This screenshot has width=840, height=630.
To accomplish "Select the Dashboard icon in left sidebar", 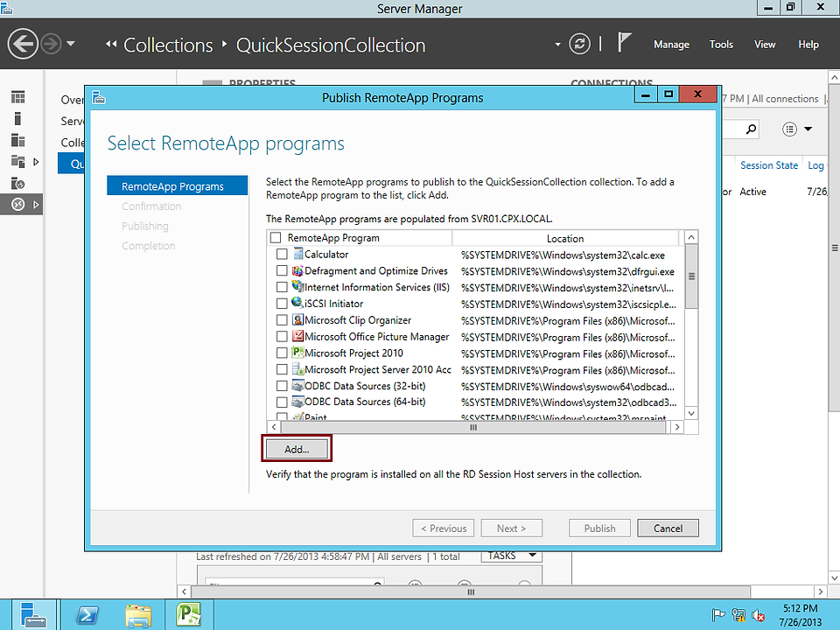I will pyautogui.click(x=18, y=97).
